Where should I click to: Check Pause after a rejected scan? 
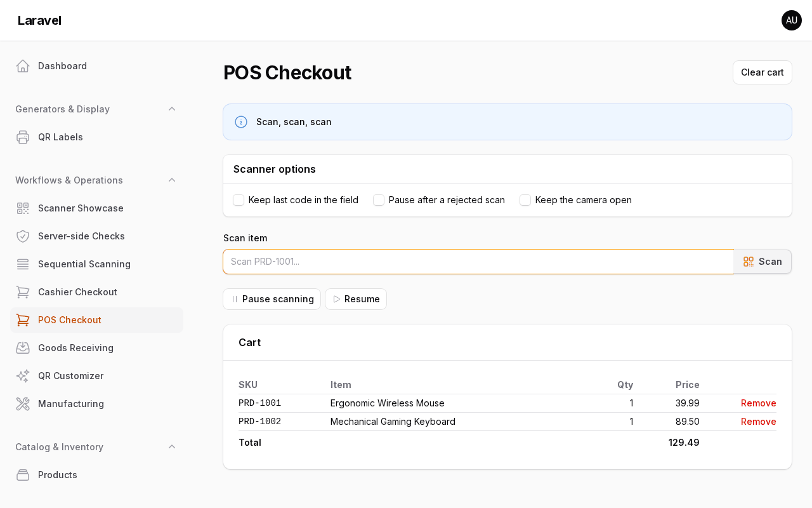point(379,200)
